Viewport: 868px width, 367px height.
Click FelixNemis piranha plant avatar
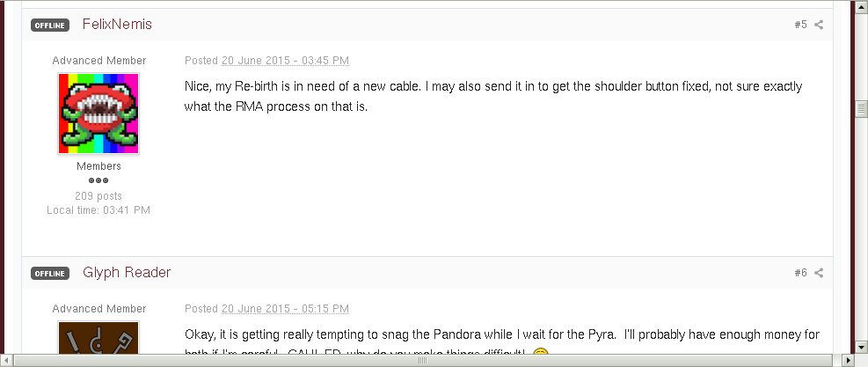[98, 114]
